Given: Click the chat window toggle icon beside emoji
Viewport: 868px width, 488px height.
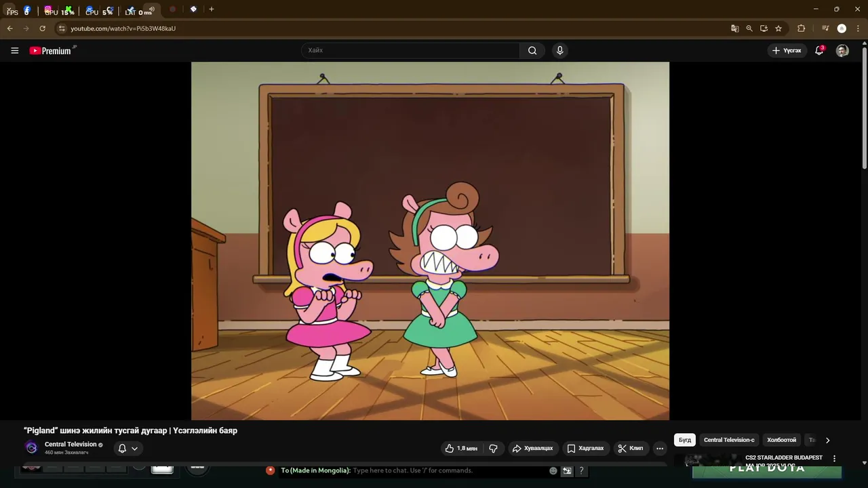Looking at the screenshot, I should point(567,470).
